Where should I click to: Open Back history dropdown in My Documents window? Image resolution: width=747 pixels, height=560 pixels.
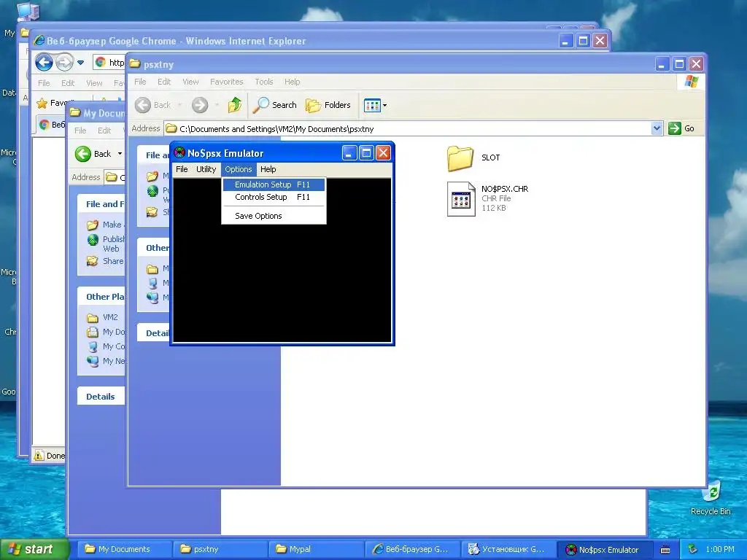click(x=120, y=154)
